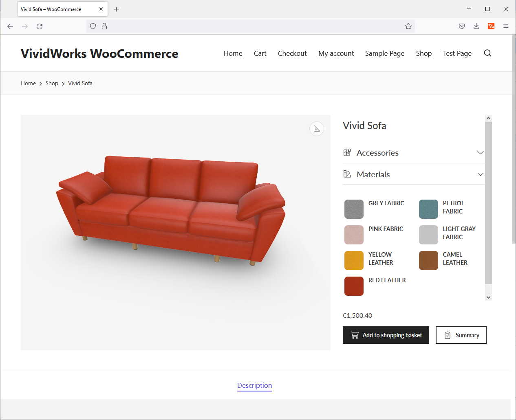Click the puzzle icon beside Accessories
Viewport: 516px width, 420px height.
[x=347, y=152]
